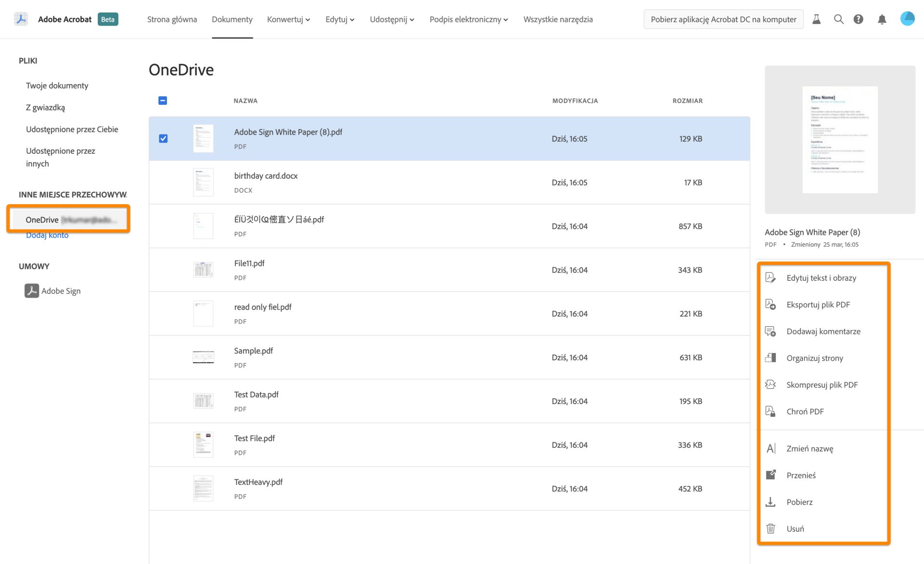The height and width of the screenshot is (564, 924).
Task: Click the Usuń trash icon
Action: click(770, 528)
